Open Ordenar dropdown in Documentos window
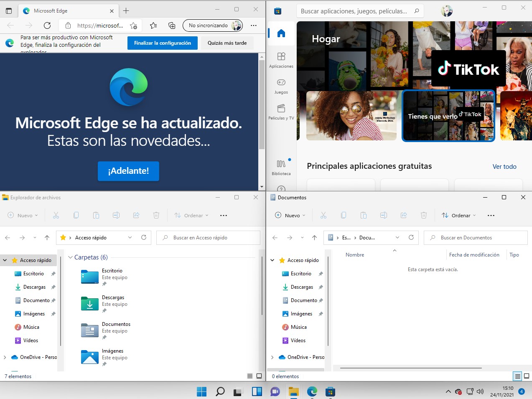Viewport: 532px width, 399px height. [x=459, y=215]
